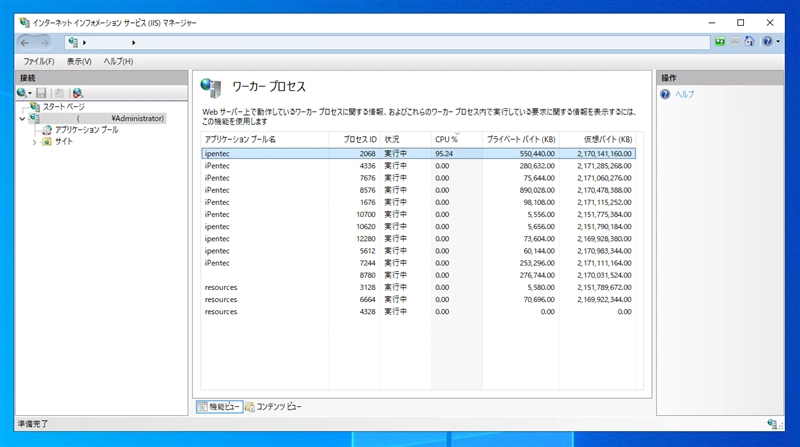Click the CPU value 95.24
The image size is (800, 447).
point(444,154)
